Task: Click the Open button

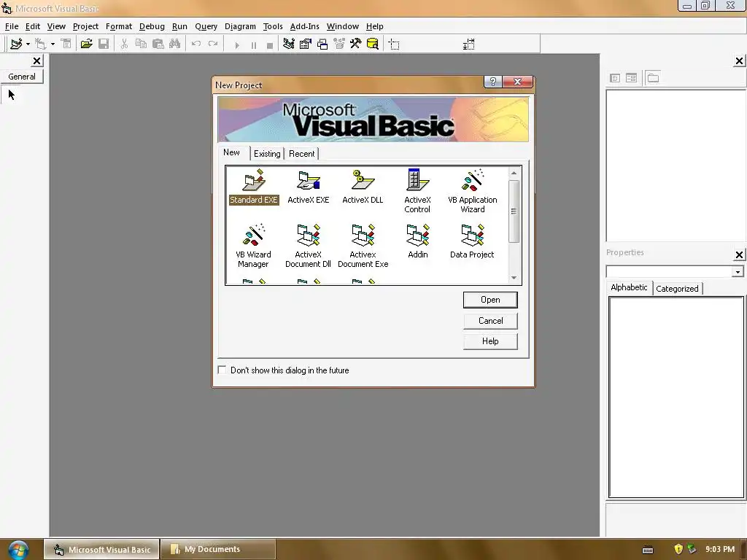Action: (490, 300)
